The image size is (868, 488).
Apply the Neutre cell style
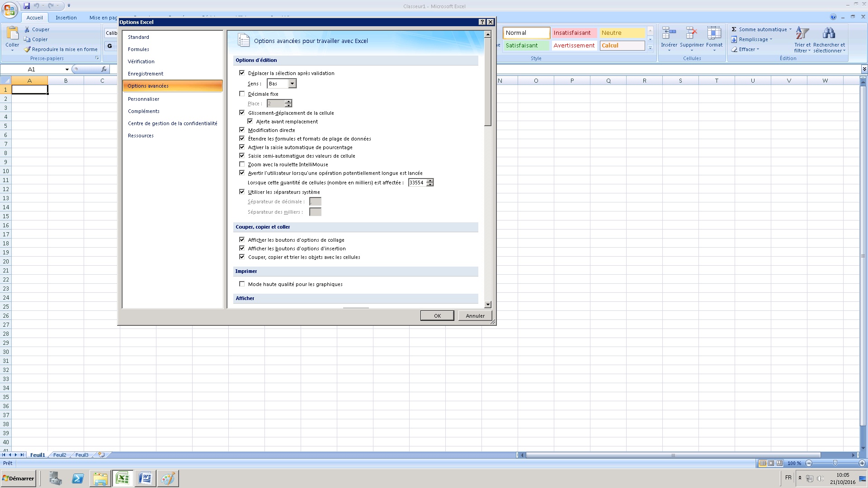point(622,33)
